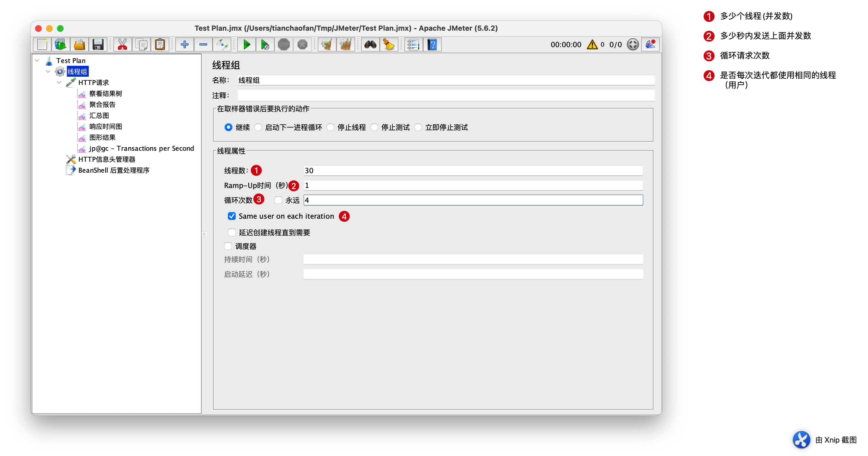Viewport: 868px width, 456px height.
Task: Click the Ramp-Up时间 field showing 1
Action: (x=473, y=185)
